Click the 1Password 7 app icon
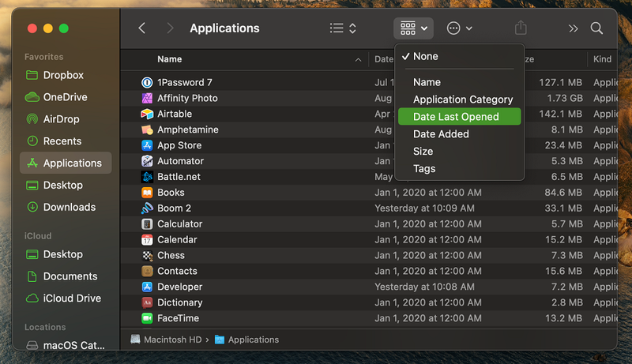The width and height of the screenshot is (632, 364). pos(147,83)
